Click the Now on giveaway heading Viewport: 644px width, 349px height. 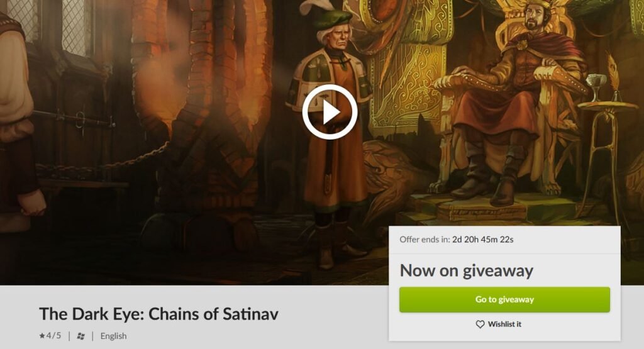(x=466, y=270)
